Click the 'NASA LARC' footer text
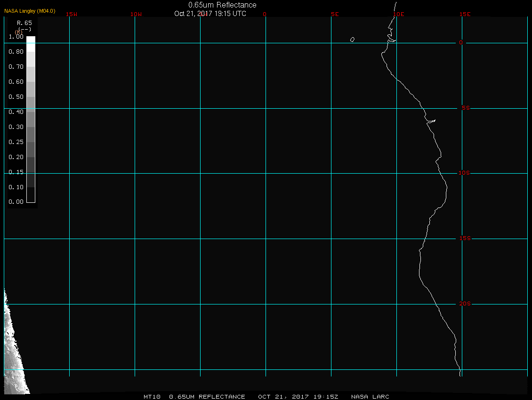 coord(370,397)
